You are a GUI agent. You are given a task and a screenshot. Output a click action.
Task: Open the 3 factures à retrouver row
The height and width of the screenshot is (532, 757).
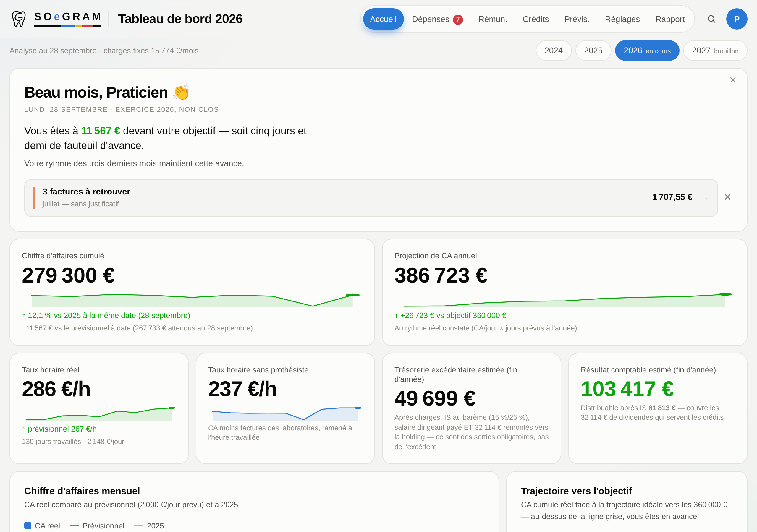(371, 198)
